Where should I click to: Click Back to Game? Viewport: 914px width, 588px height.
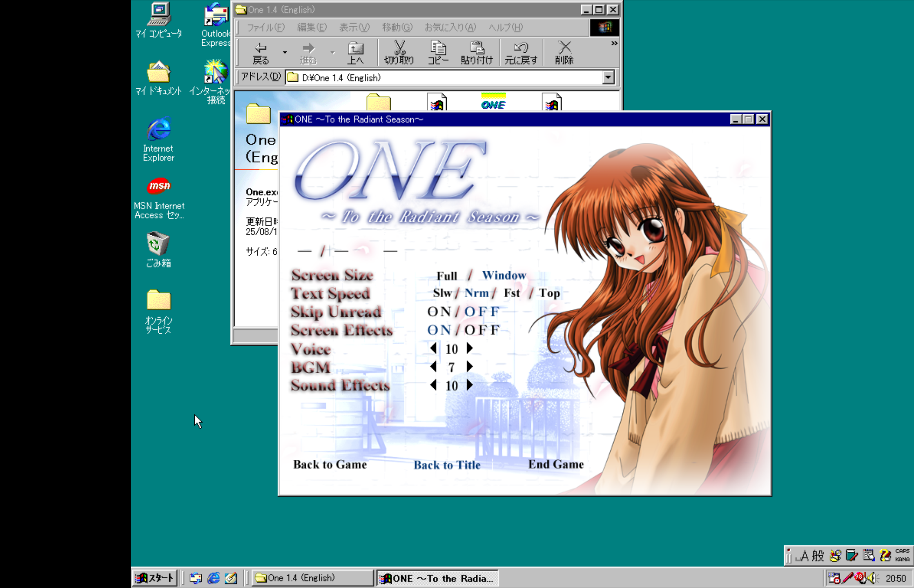coord(330,464)
